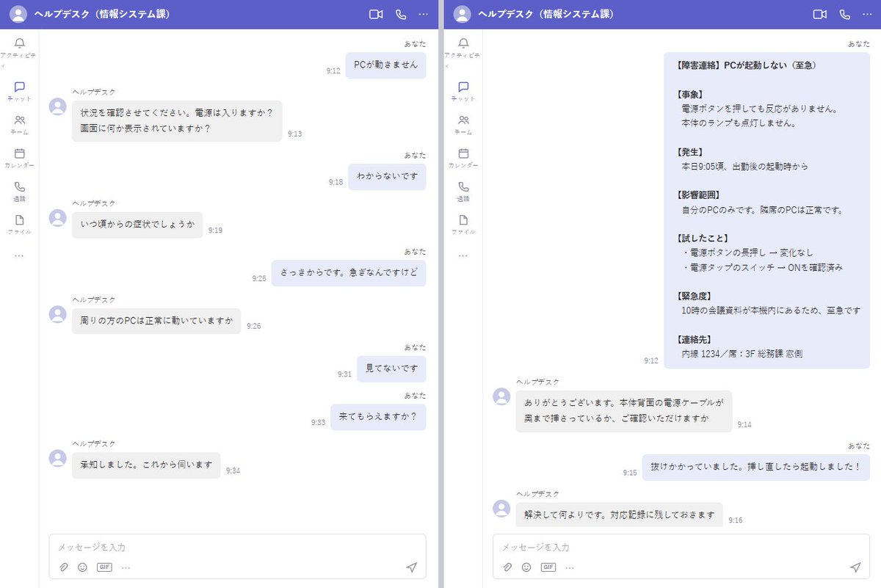The width and height of the screenshot is (881, 588).
Task: Click helpdesk avatar beside 9:13 message
Action: [57, 106]
